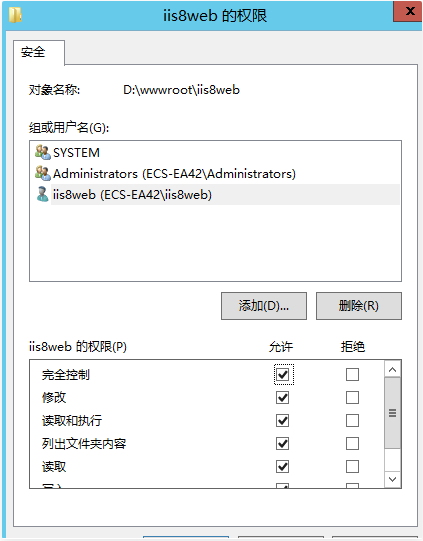Viewport: 423px width, 541px height.
Task: Click the Administrators group icon
Action: click(x=43, y=173)
